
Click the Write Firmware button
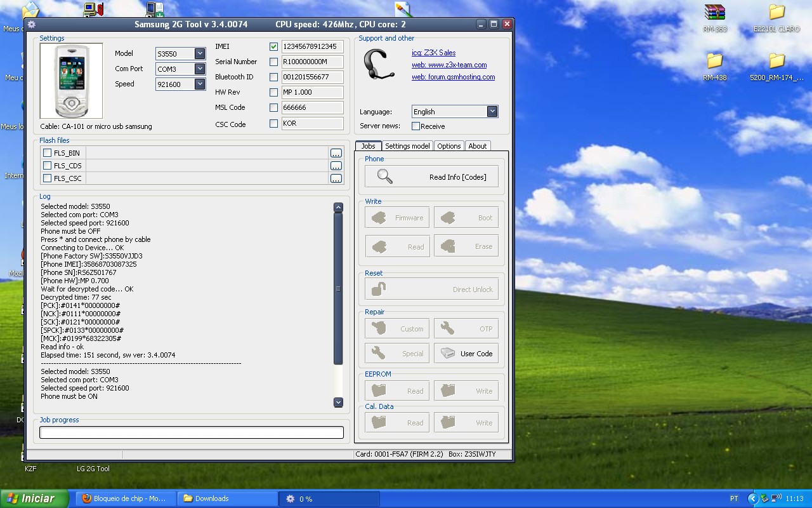click(x=397, y=218)
